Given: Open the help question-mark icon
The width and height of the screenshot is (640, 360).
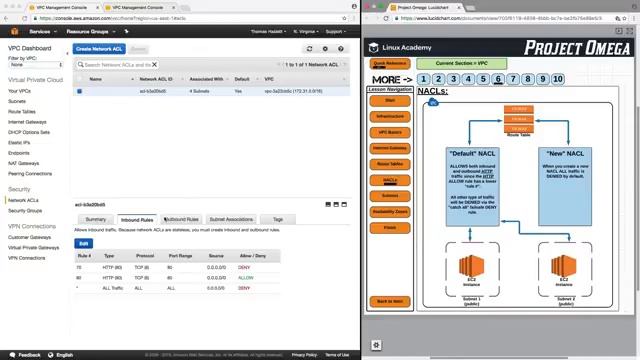Looking at the screenshot, I should click(341, 49).
